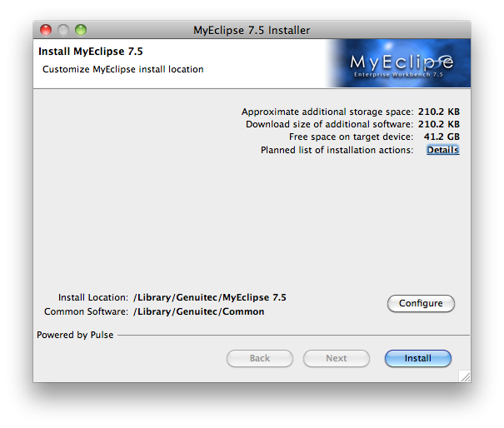Open the Details link for installation actions

(x=442, y=150)
